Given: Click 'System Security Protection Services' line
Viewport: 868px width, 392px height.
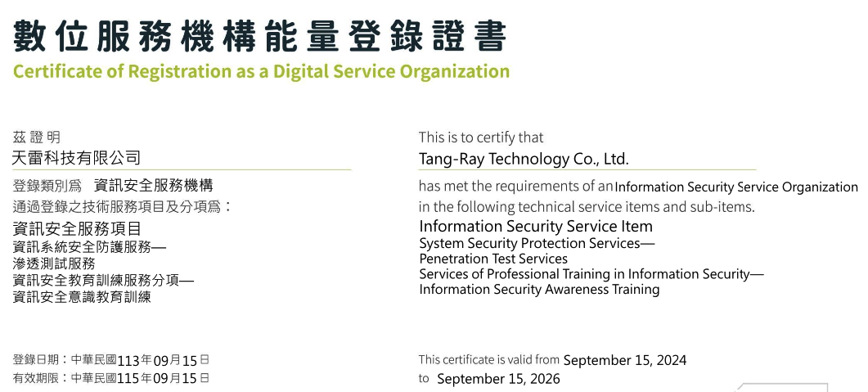Looking at the screenshot, I should 537,243.
